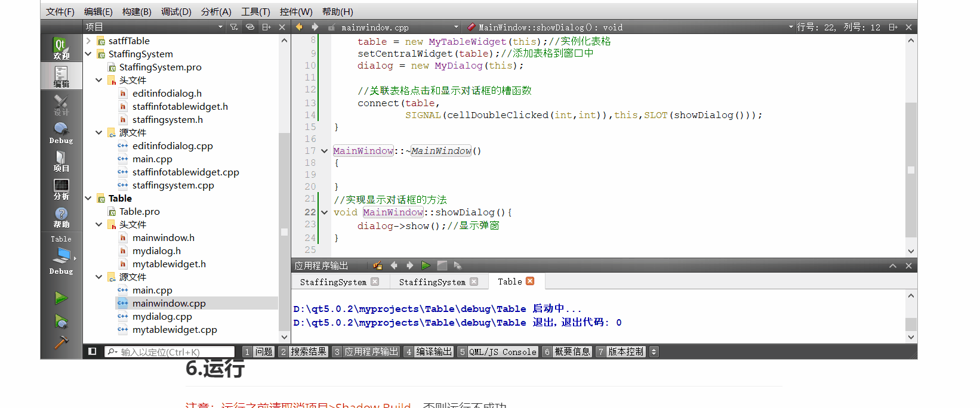Viewport: 980px width, 408px height.
Task: Focus the 输入以定位 locator field
Action: coord(170,352)
